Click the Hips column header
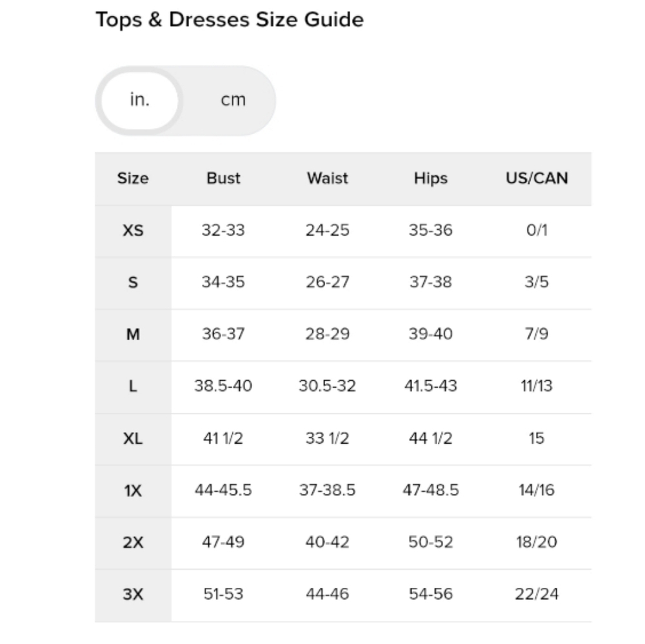 pyautogui.click(x=431, y=178)
